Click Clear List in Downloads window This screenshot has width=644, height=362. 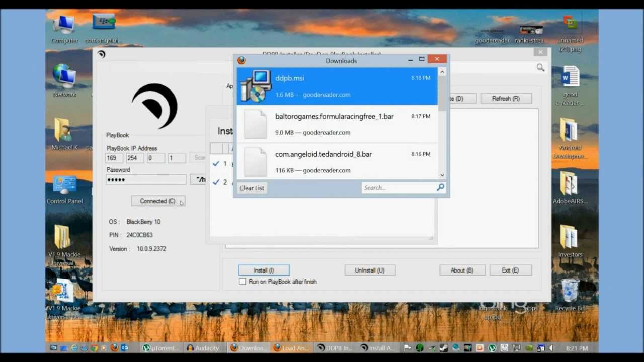(x=252, y=188)
